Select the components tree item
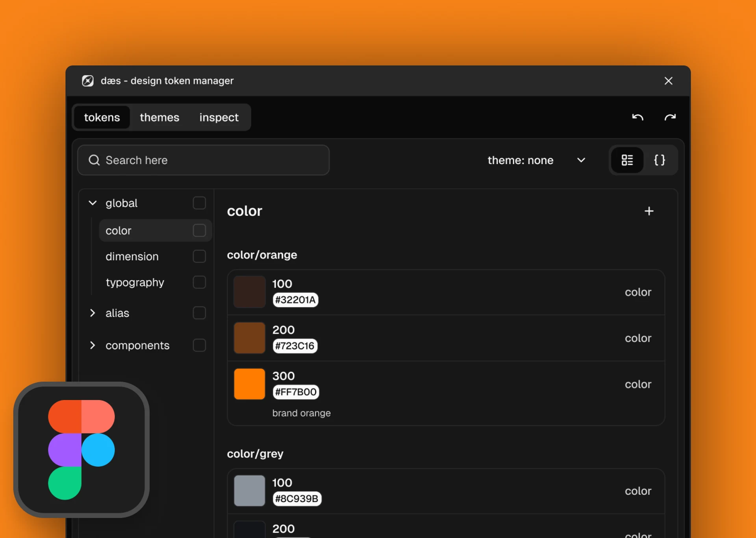756x538 pixels. point(137,346)
